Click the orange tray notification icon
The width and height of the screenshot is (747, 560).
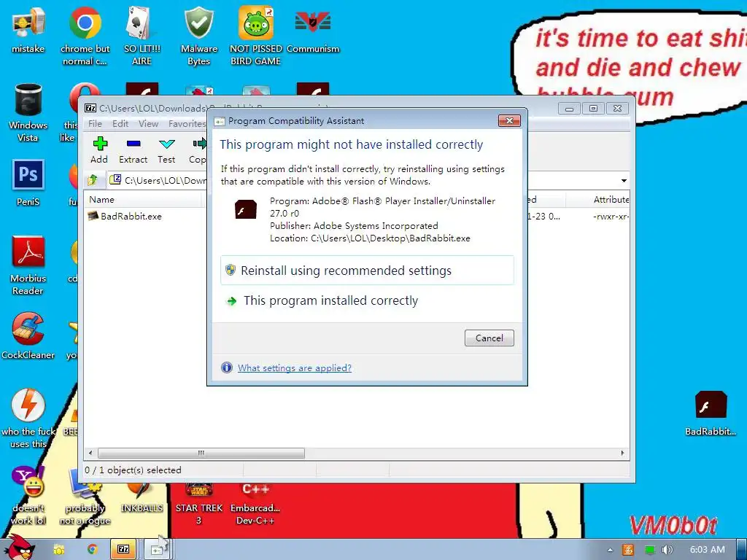click(628, 550)
